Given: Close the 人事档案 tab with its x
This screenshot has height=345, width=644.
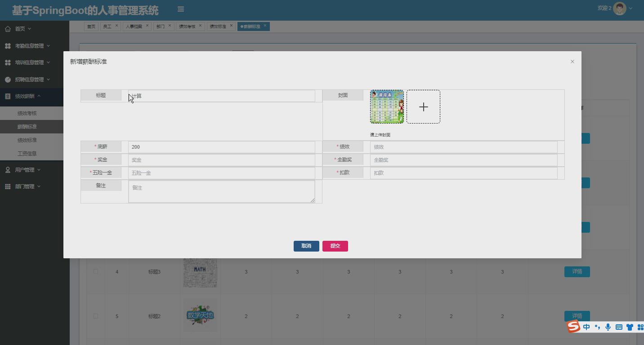Looking at the screenshot, I should [147, 26].
